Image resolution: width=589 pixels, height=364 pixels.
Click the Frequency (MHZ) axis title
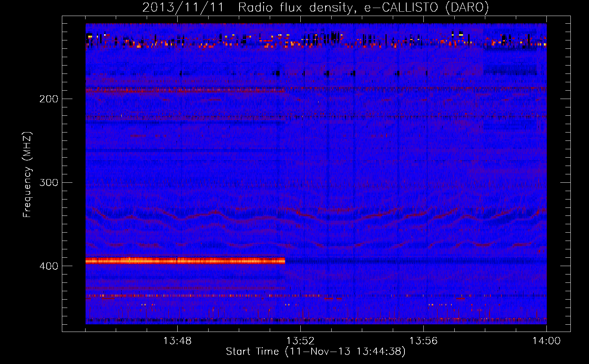click(x=27, y=175)
